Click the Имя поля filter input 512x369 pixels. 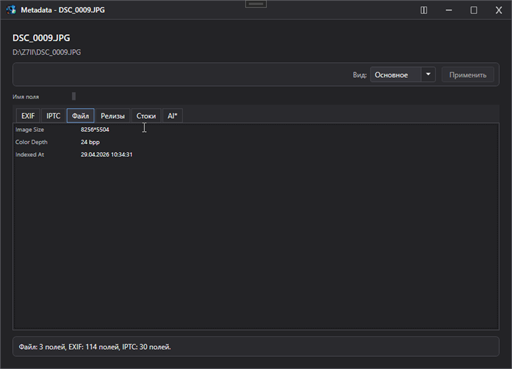coord(74,96)
